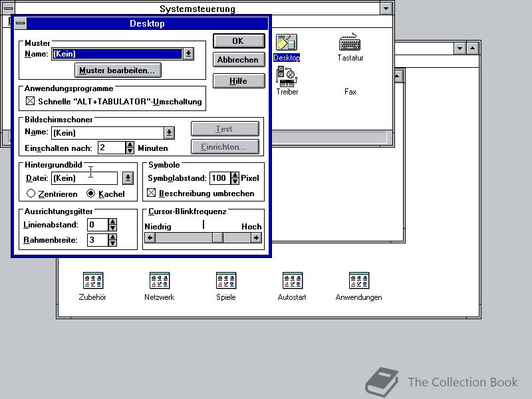Click the Desktop dialog title bar

point(147,23)
